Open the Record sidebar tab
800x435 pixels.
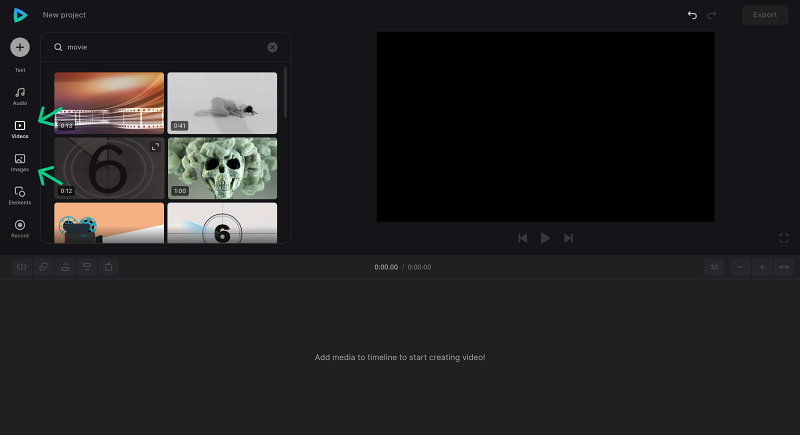click(20, 229)
